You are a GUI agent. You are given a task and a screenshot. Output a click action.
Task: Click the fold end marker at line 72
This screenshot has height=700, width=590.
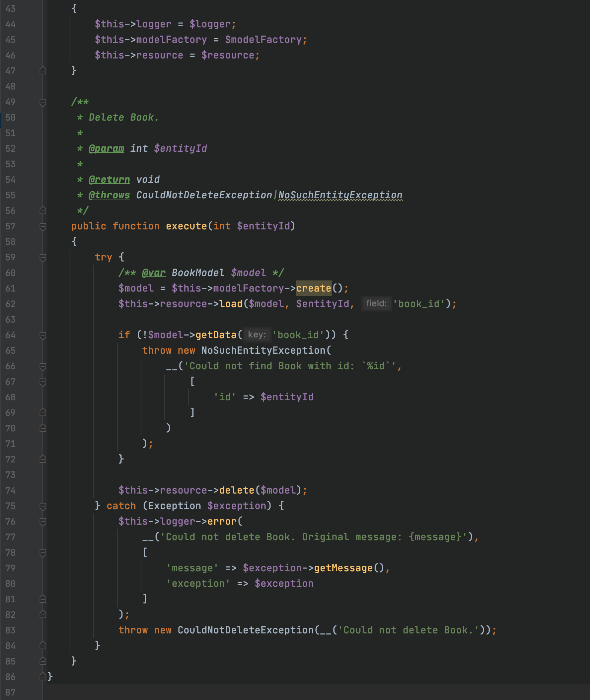(x=43, y=459)
